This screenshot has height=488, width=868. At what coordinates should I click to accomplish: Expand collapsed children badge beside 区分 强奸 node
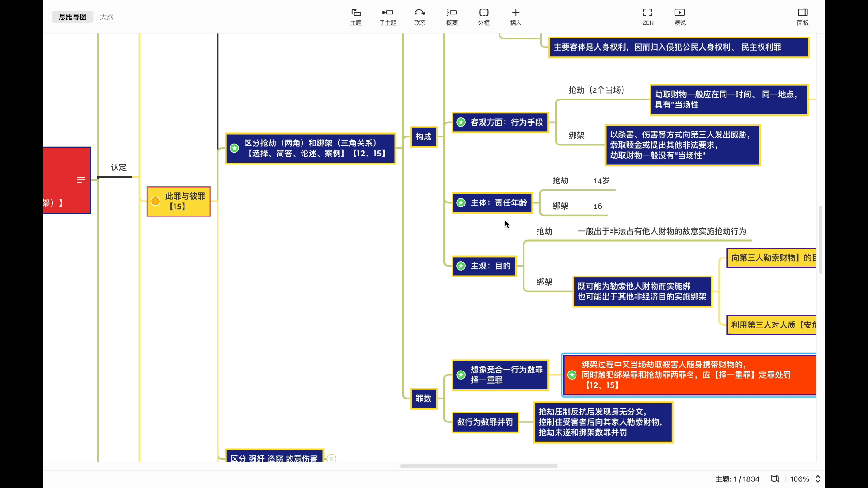pos(331,459)
